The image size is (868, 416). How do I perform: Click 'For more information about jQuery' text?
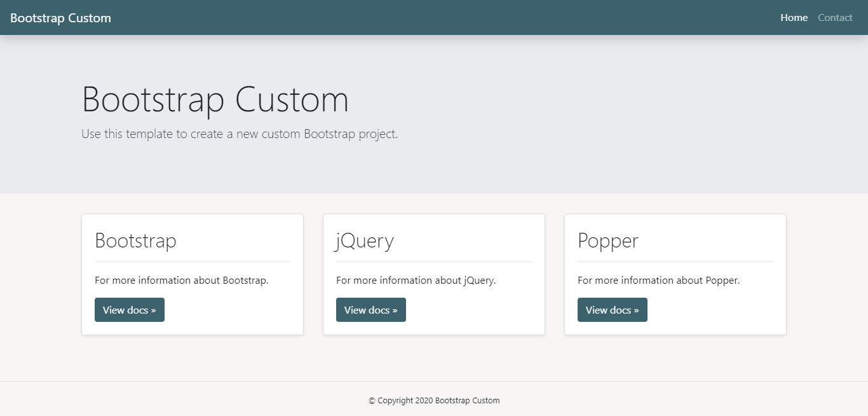pyautogui.click(x=416, y=281)
